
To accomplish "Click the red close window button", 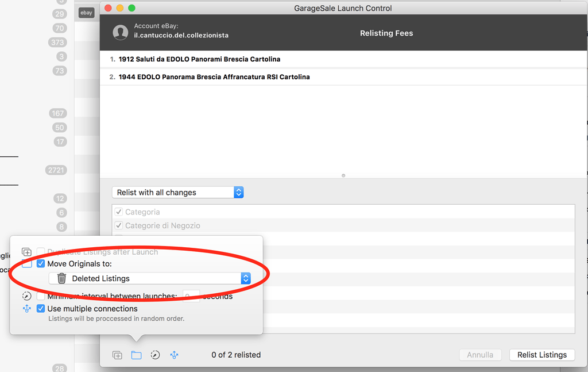I will click(x=108, y=8).
